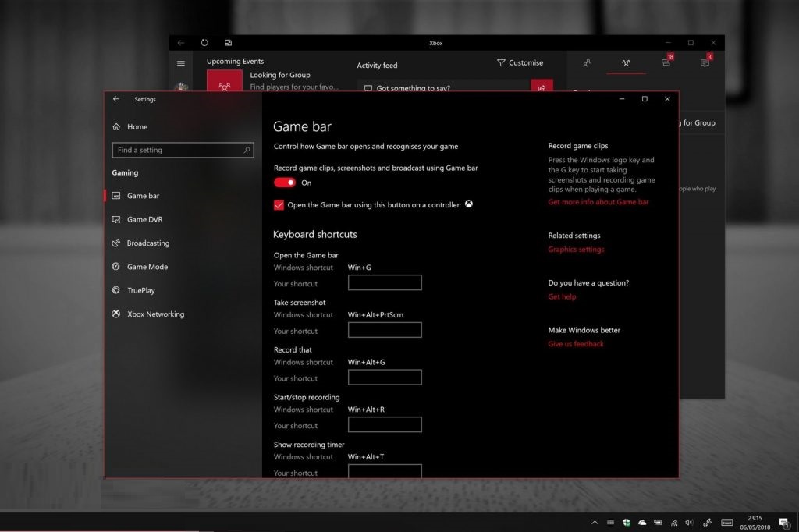Click the Xbox app mini-view icon next to refresh
The width and height of the screenshot is (799, 532).
[x=228, y=43]
